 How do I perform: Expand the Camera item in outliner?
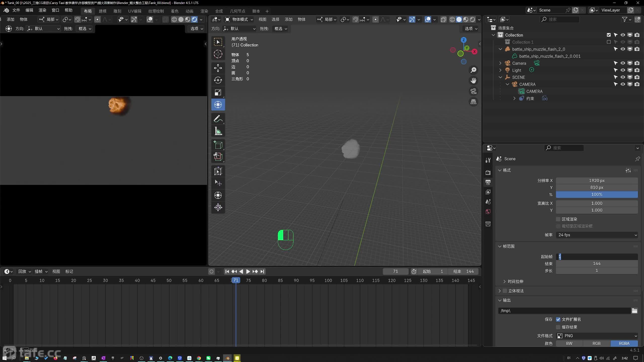[x=500, y=63]
